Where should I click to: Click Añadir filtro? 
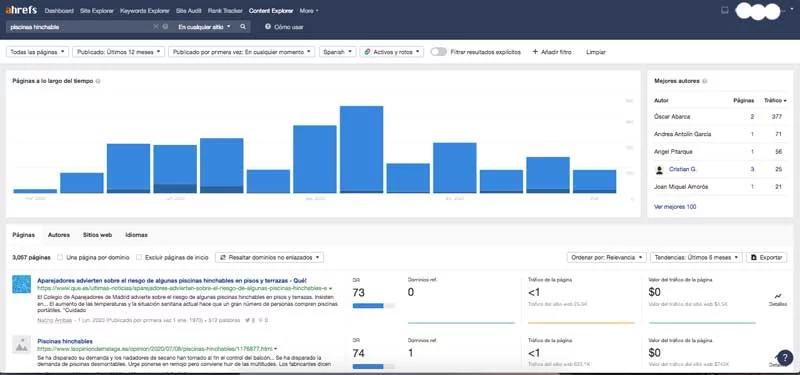point(552,52)
